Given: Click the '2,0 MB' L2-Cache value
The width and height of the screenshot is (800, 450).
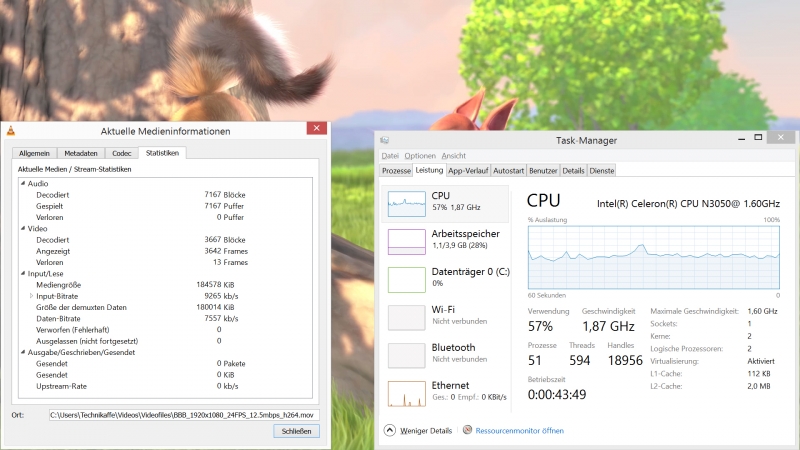Looking at the screenshot, I should [759, 386].
